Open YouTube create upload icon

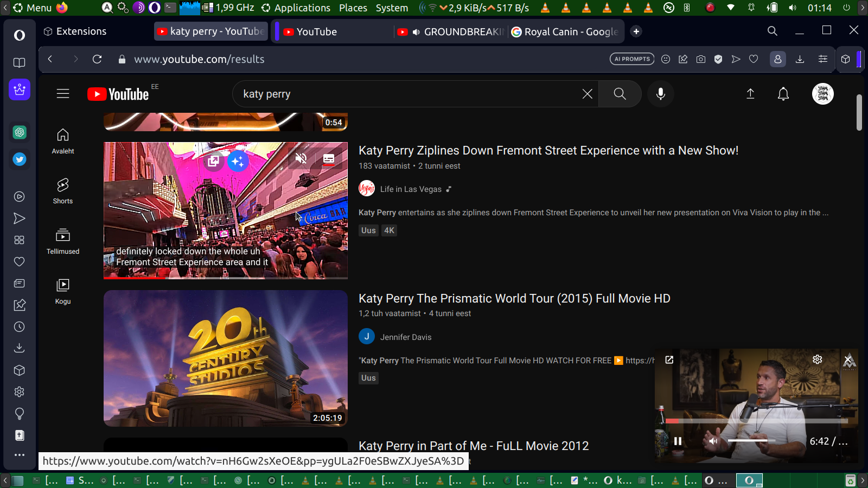750,94
